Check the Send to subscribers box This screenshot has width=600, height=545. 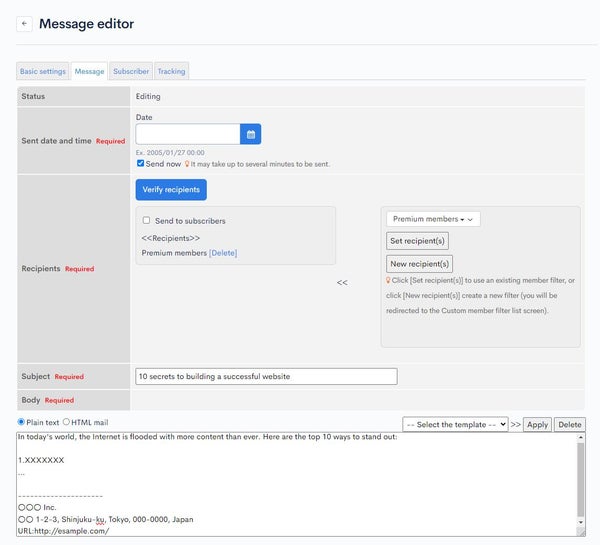[x=146, y=220]
